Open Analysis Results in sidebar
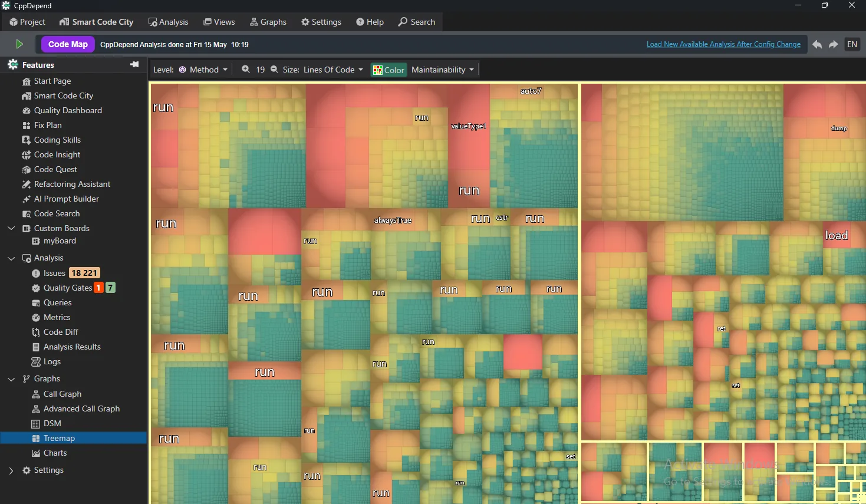Image resolution: width=866 pixels, height=504 pixels. 72,347
